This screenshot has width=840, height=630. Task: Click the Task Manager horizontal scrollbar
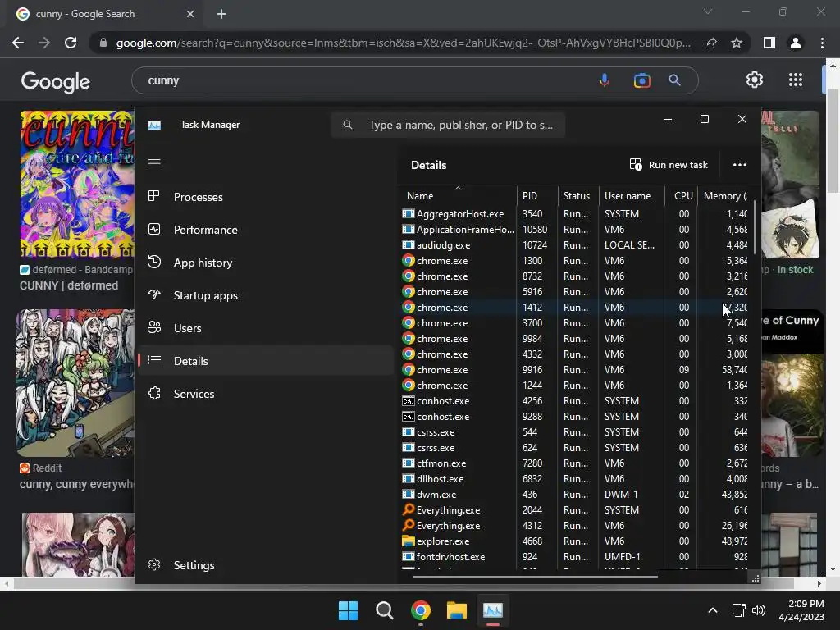pos(535,577)
